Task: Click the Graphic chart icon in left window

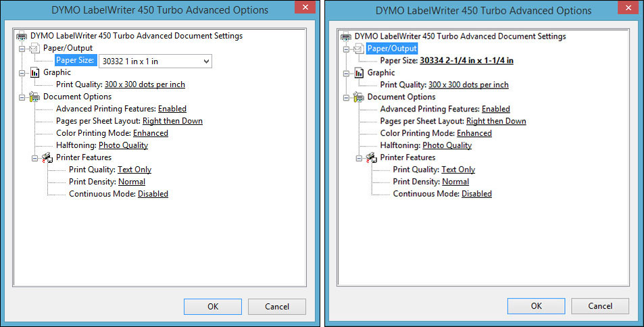Action: click(x=35, y=73)
